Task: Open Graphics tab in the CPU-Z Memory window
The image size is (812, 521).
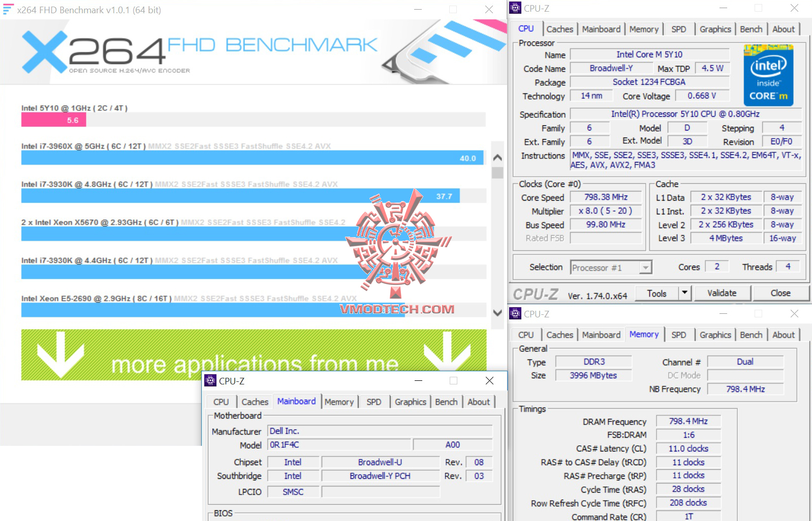Action: click(715, 335)
